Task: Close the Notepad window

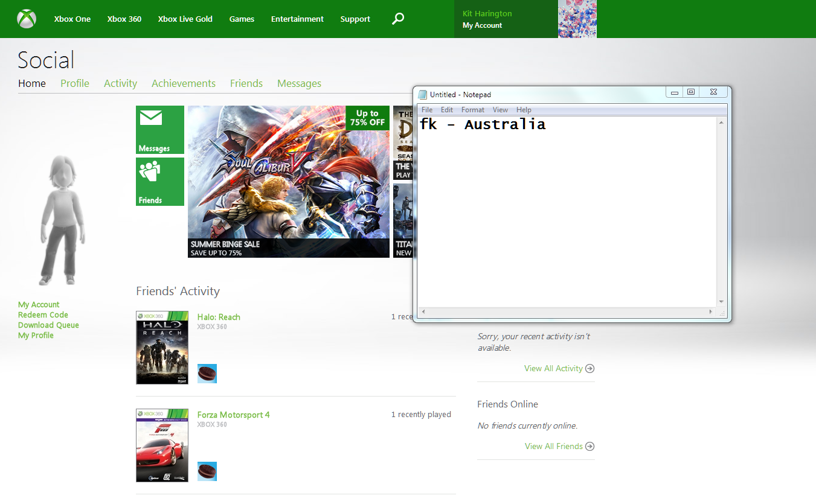Action: [x=713, y=92]
